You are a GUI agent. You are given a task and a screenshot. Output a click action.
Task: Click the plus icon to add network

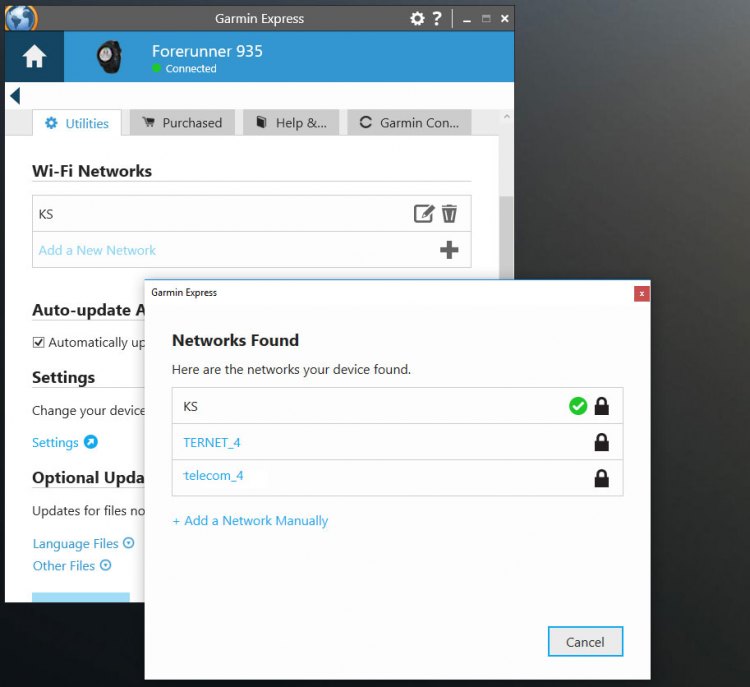click(x=449, y=250)
